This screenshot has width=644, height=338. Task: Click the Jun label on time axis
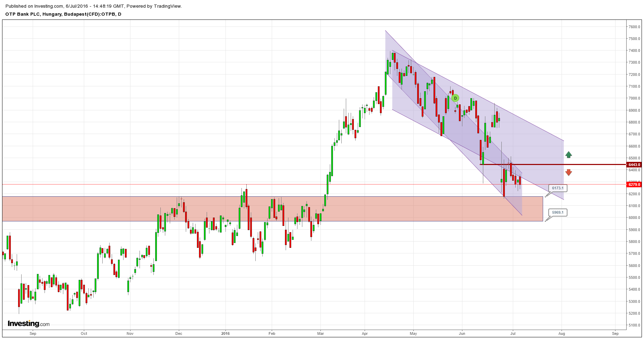click(x=462, y=333)
